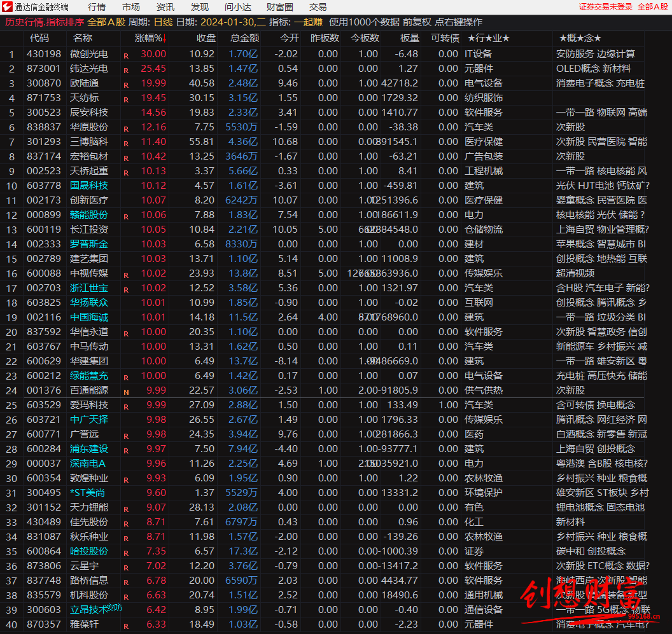672x634 pixels.
Task: Sort by the 总金额 column header
Action: [245, 38]
